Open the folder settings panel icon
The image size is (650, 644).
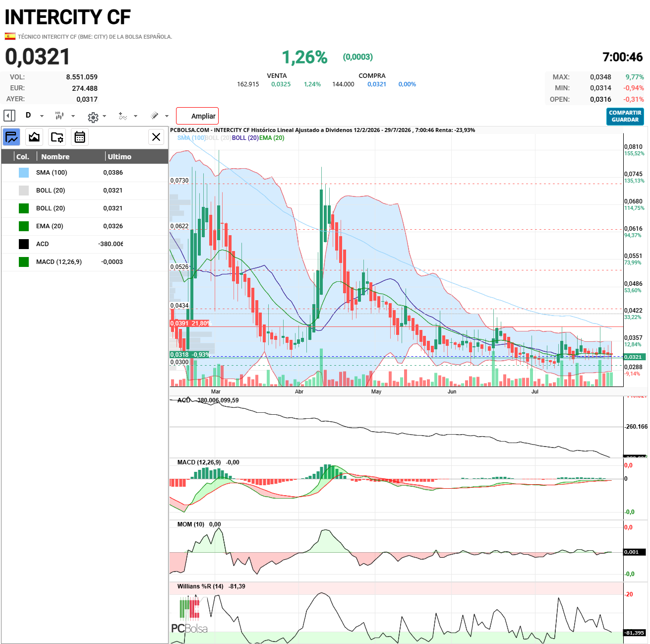coord(57,137)
